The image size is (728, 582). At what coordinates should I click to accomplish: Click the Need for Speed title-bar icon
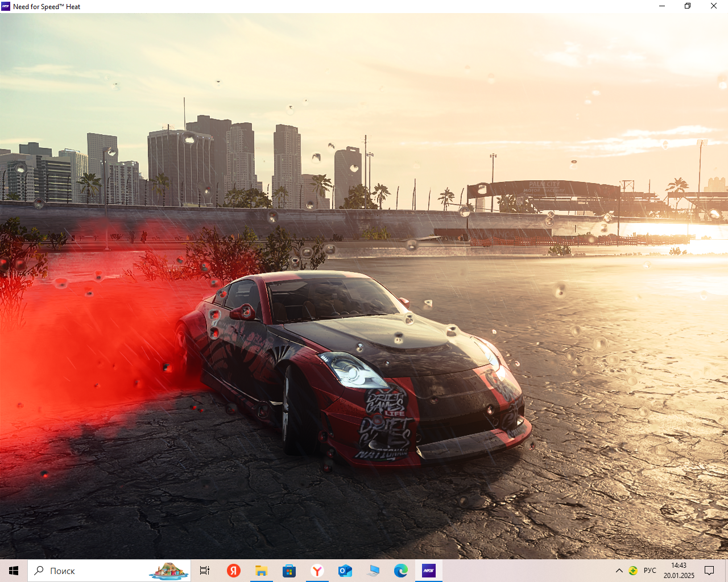point(6,6)
